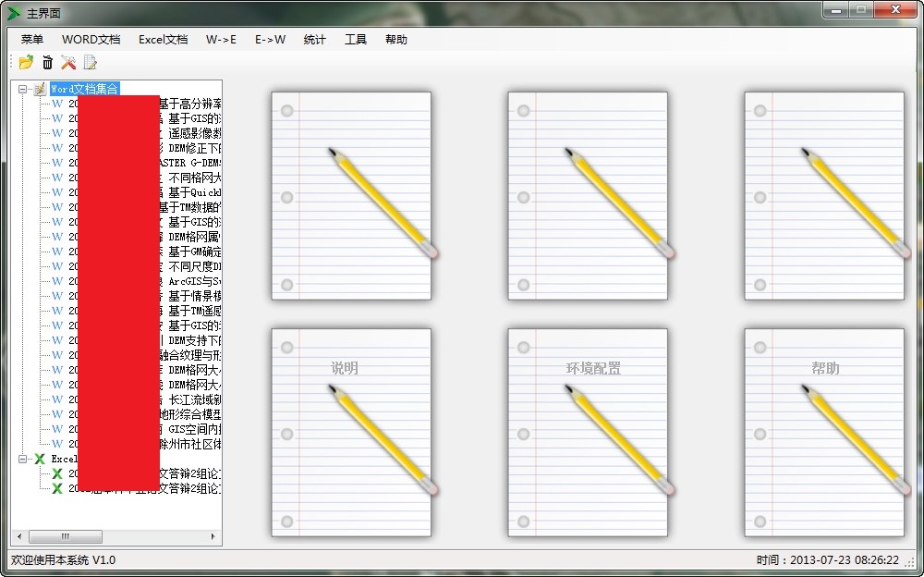
Task: Collapse the Excel集合 tree branch
Action: (x=20, y=460)
